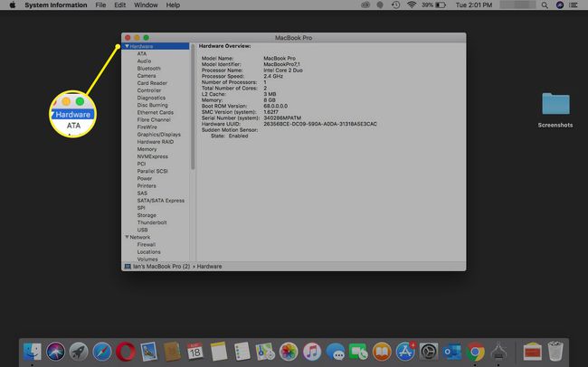Select Firewall under Network
The height and width of the screenshot is (367, 588).
click(x=147, y=244)
